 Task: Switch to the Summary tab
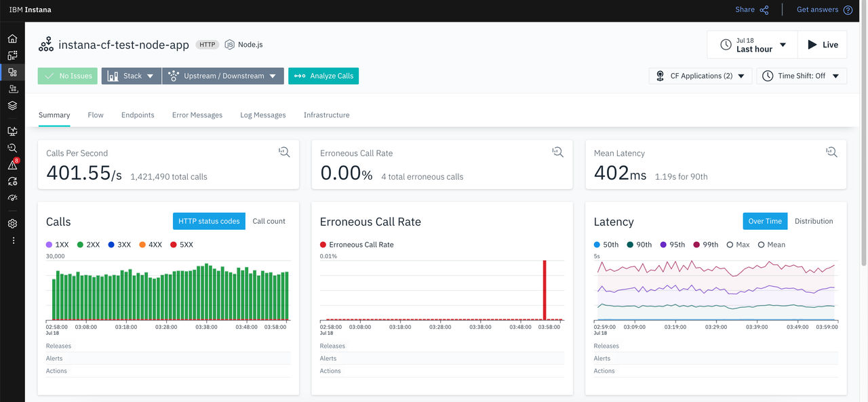coord(54,115)
